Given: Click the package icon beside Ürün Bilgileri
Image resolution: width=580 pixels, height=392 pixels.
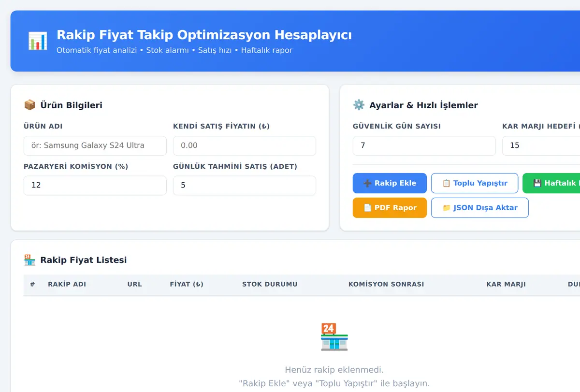Looking at the screenshot, I should point(29,105).
